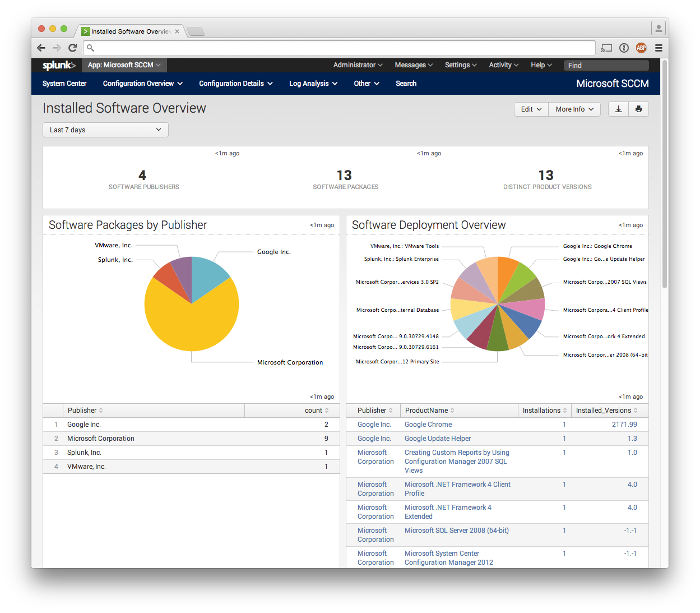Viewport: 700px width, 613px height.
Task: Open the App: Microsoft SCCM dropdown
Action: (124, 65)
